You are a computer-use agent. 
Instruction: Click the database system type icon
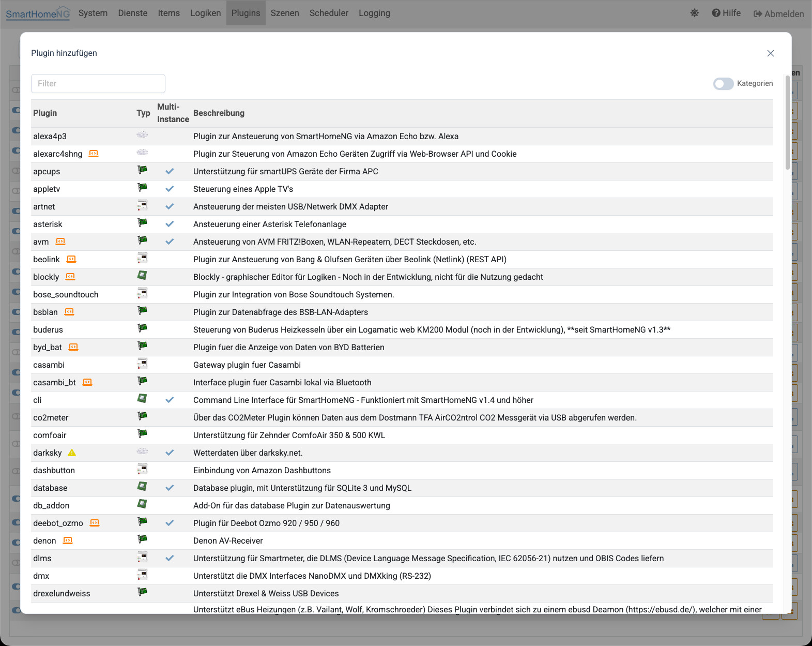[x=142, y=487]
